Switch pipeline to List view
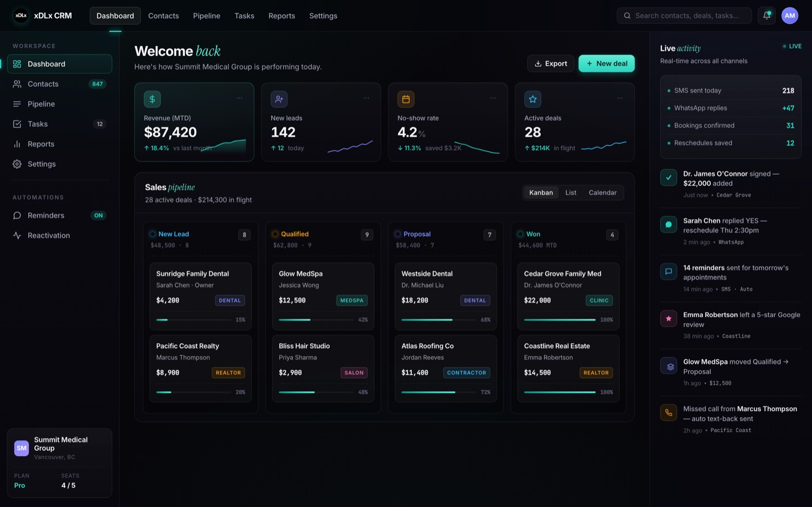The height and width of the screenshot is (507, 812). [x=571, y=193]
